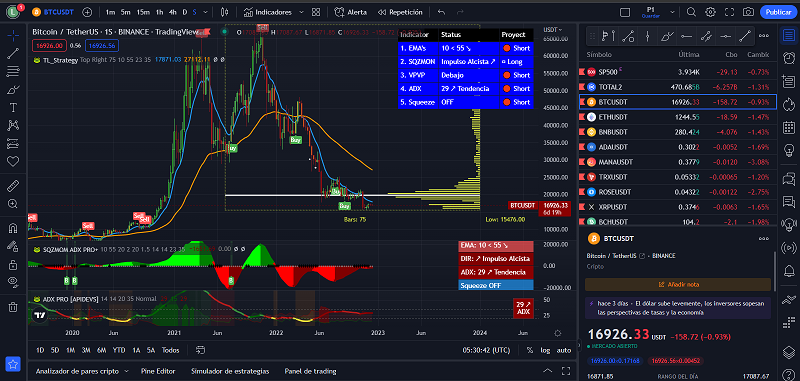800x381 pixels.
Task: Toggle auto scale on price axis
Action: (563, 350)
